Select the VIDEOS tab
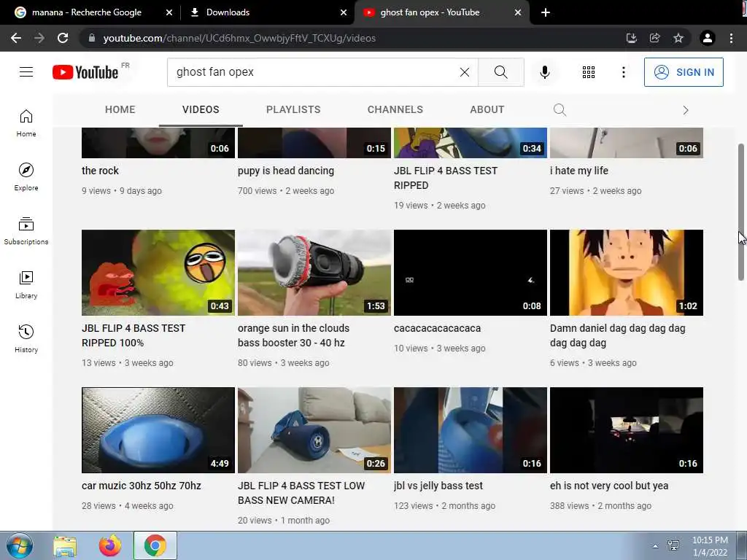The height and width of the screenshot is (560, 747). tap(201, 109)
